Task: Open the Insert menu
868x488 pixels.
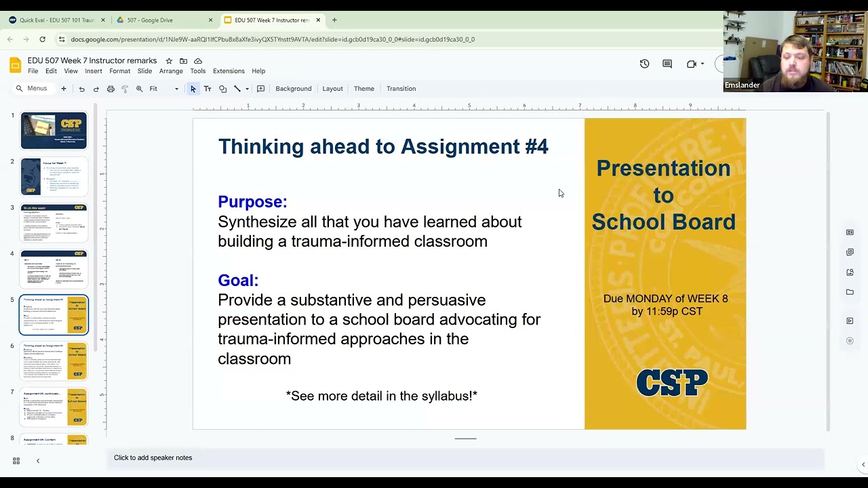Action: (94, 71)
